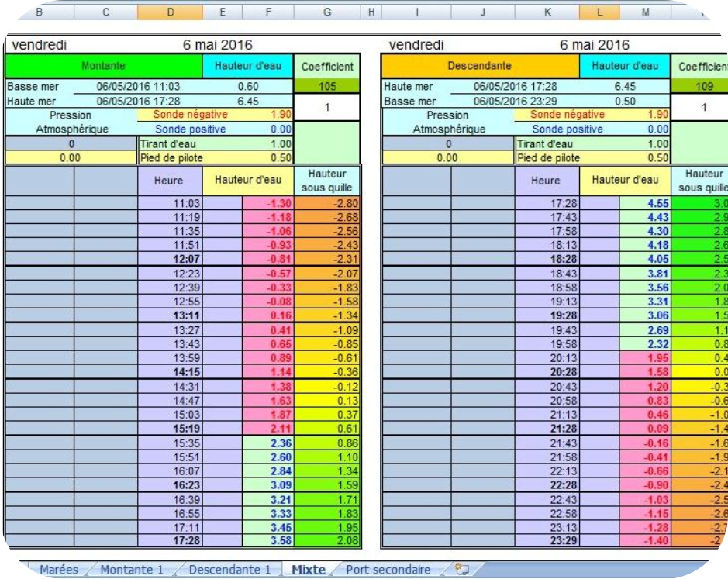Select left Tirant d'eau value 1.00
The image size is (728, 579).
click(x=281, y=143)
